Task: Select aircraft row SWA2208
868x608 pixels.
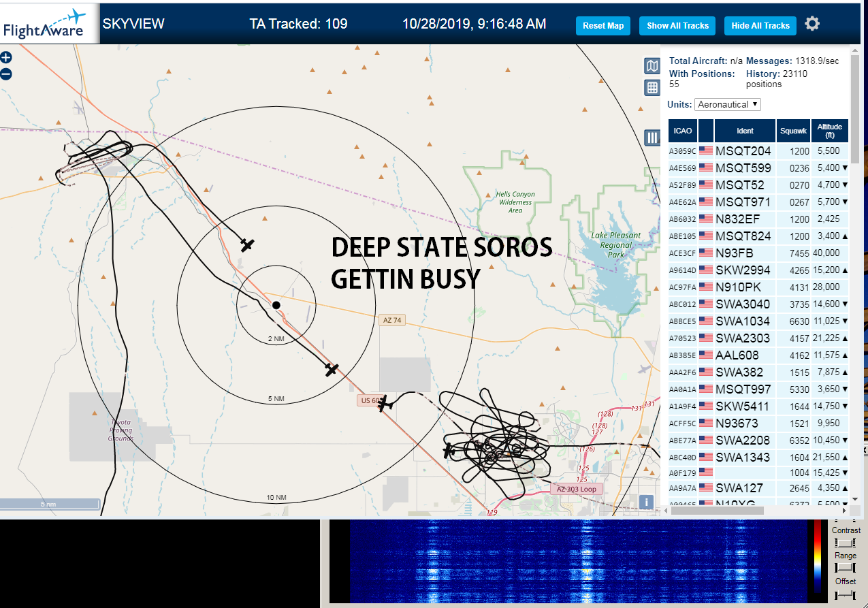Action: pos(758,441)
